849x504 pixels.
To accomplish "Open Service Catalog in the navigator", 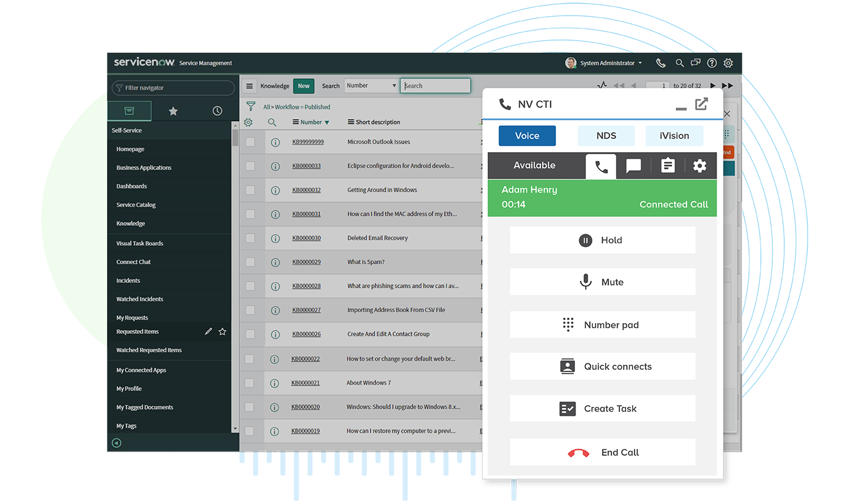I will (136, 205).
